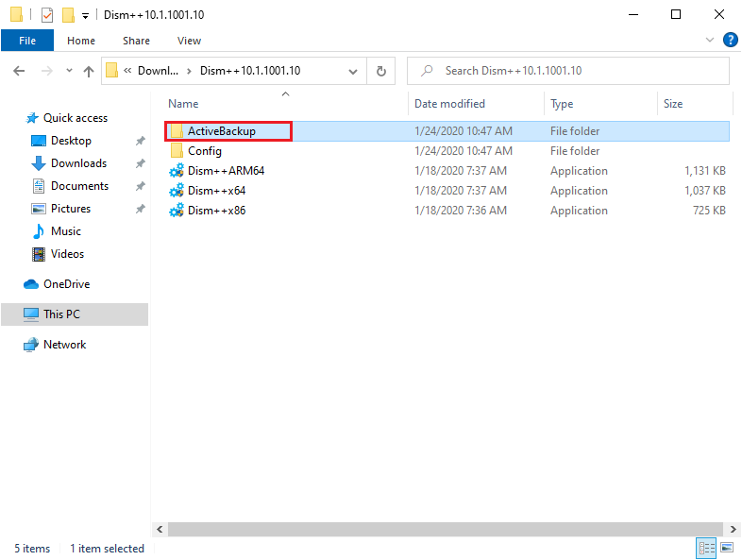742x560 pixels.
Task: Open Videos in the navigation pane
Action: tap(67, 254)
